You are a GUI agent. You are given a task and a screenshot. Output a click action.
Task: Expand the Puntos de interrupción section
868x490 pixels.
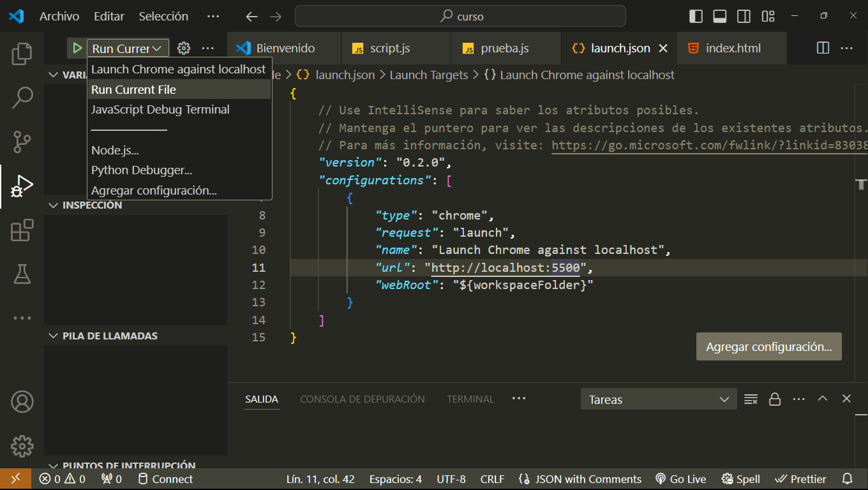[x=136, y=464]
